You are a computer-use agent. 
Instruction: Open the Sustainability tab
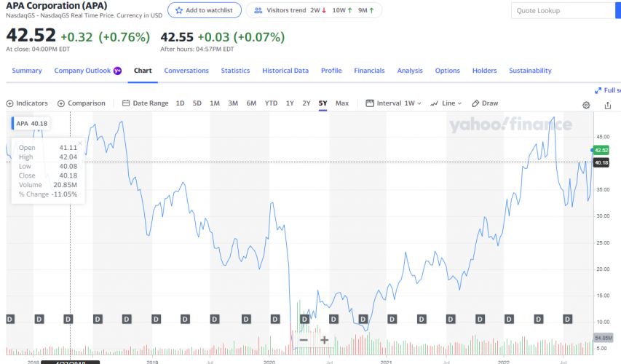pos(530,71)
